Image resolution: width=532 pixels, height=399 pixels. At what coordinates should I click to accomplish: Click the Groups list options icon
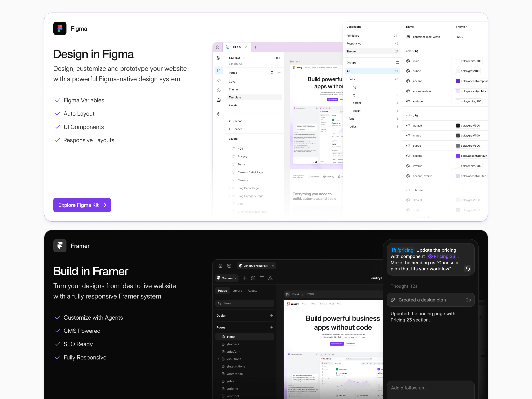(x=397, y=63)
